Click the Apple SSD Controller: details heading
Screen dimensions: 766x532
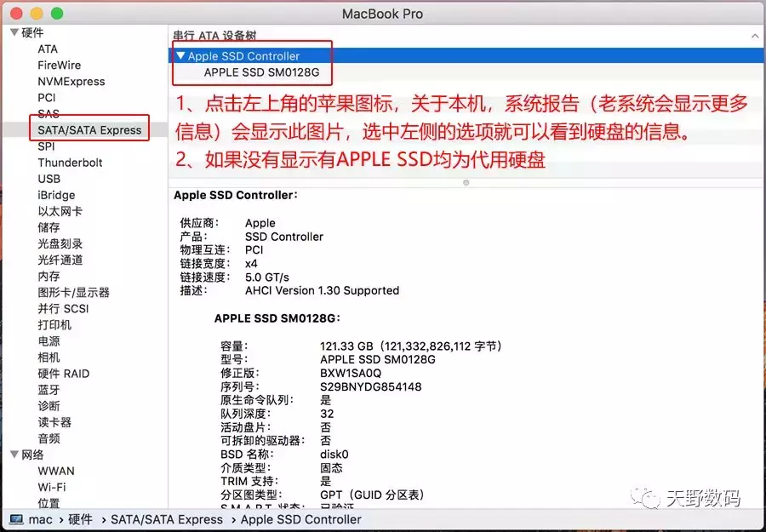point(236,195)
